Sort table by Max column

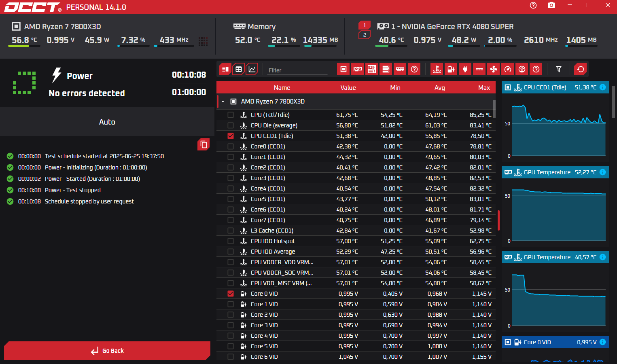[x=484, y=88]
